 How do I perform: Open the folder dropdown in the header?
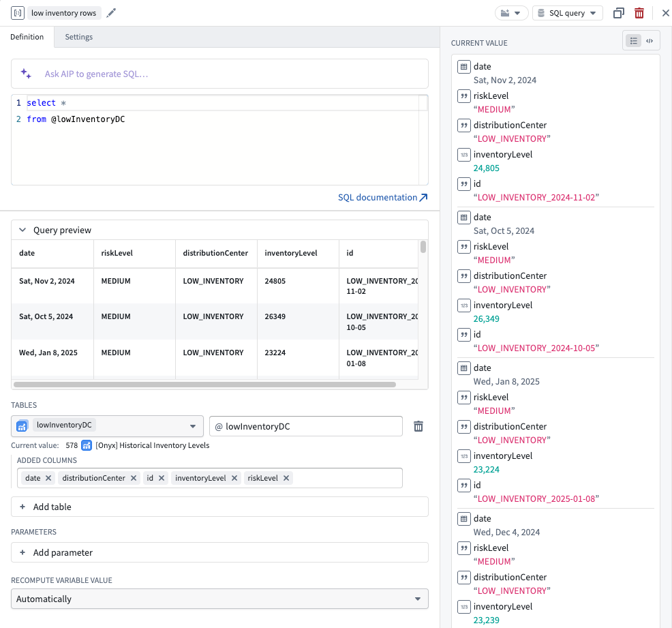[x=511, y=13]
